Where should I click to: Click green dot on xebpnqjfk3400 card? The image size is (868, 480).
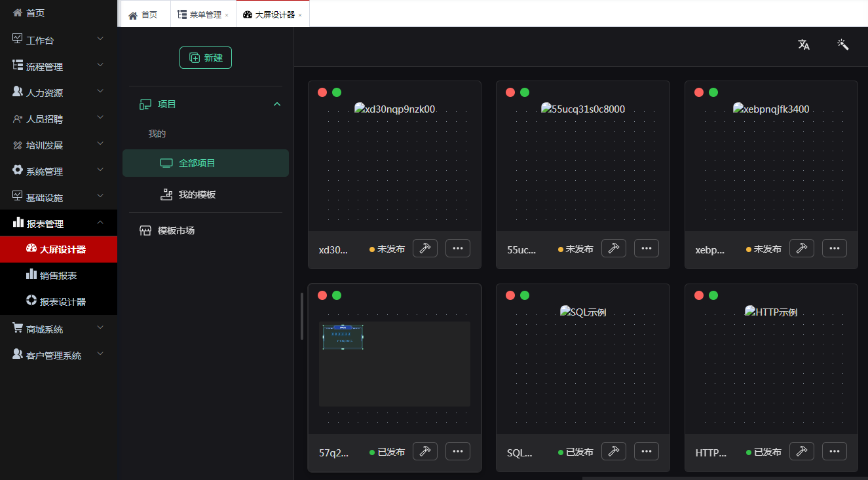pyautogui.click(x=713, y=92)
